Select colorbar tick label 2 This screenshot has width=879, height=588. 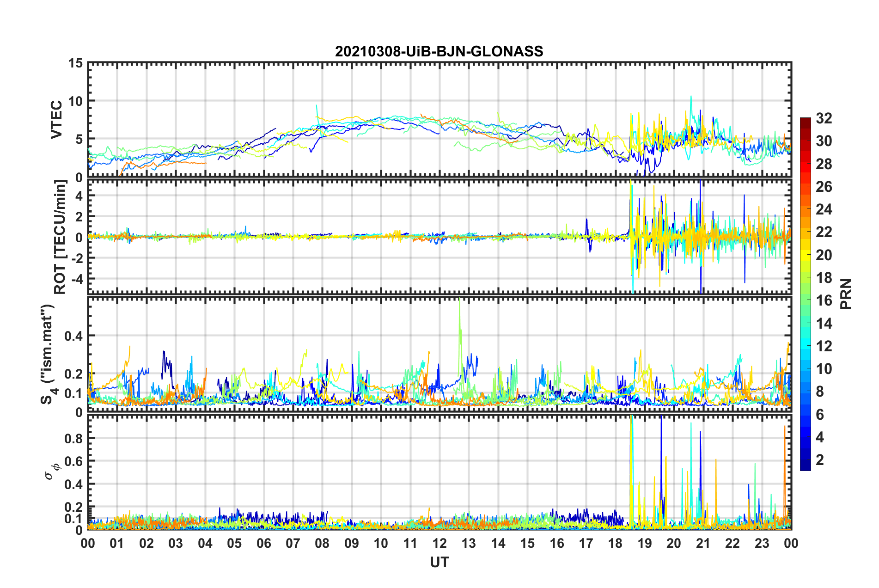point(820,460)
